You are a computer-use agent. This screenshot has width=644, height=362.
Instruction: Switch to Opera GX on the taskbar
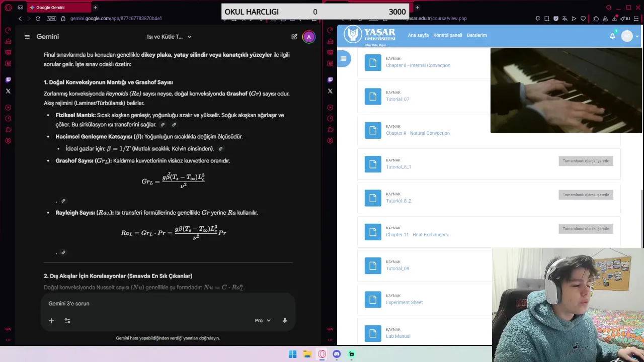[x=322, y=354]
